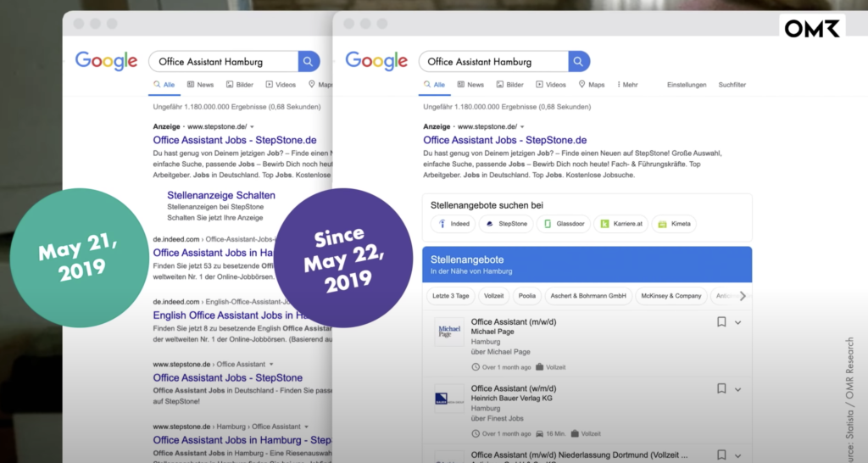868x463 pixels.
Task: Open Suchfilter in right window
Action: tap(732, 85)
